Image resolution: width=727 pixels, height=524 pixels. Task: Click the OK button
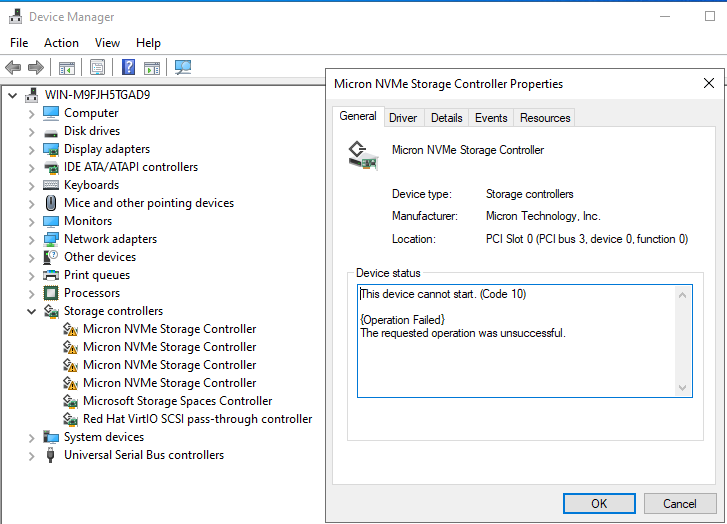pos(599,503)
